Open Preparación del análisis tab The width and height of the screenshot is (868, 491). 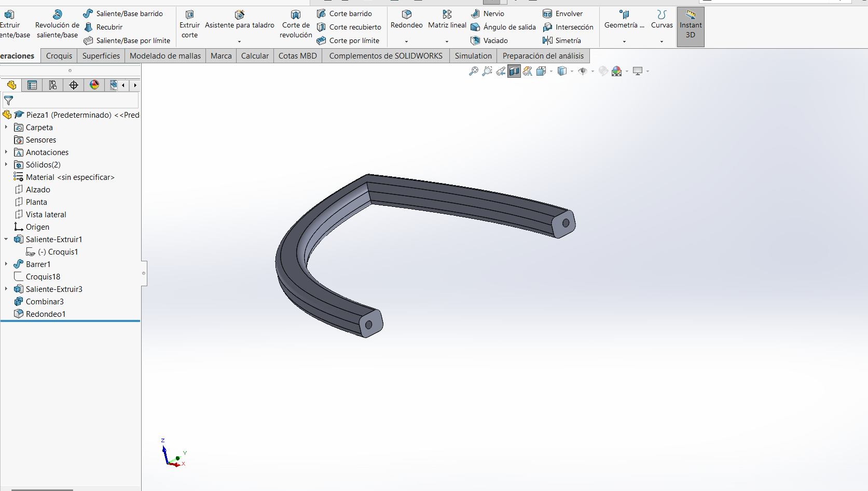pyautogui.click(x=543, y=55)
